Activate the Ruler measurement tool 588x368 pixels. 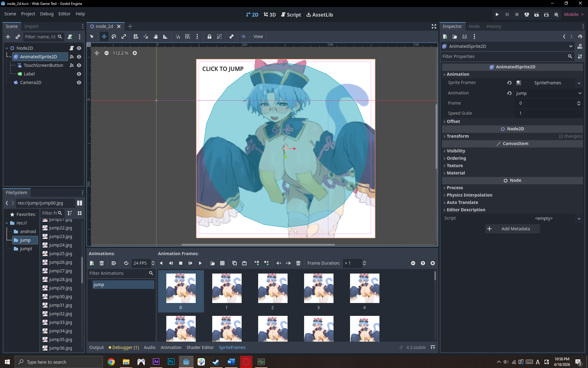point(165,36)
